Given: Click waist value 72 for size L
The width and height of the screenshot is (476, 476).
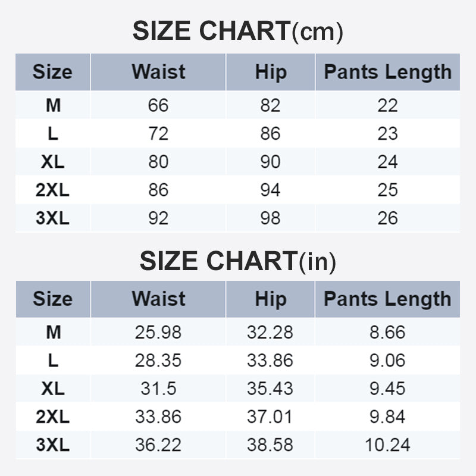Looking at the screenshot, I should pos(158,134).
